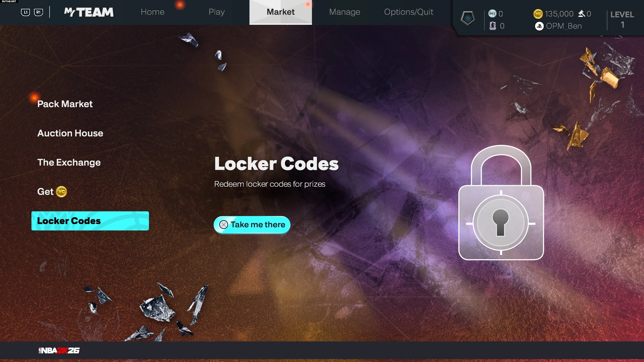Screen dimensions: 644x362
Task: Switch to the Home tab
Action: pos(152,12)
